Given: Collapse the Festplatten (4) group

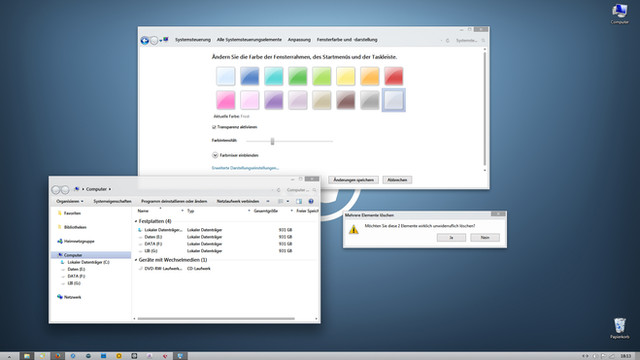Looking at the screenshot, I should pyautogui.click(x=136, y=221).
